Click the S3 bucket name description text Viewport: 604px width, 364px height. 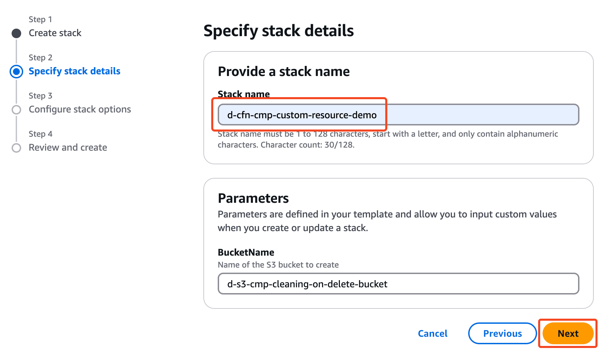[x=278, y=265]
